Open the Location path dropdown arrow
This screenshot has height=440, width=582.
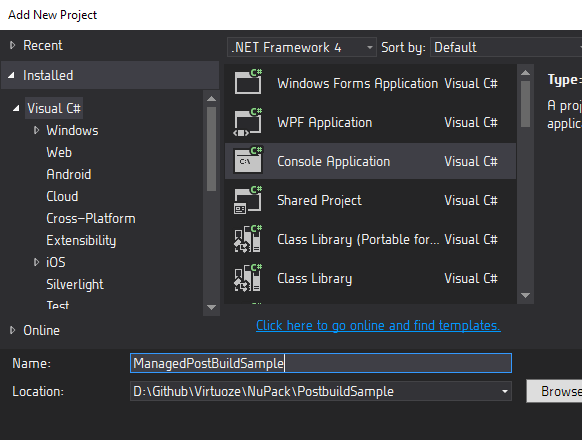504,391
